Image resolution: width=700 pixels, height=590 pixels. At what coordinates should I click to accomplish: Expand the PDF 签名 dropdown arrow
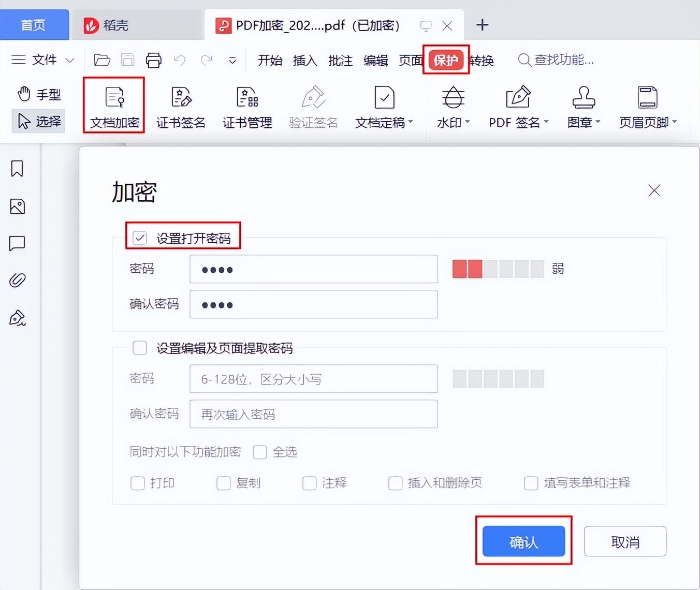coord(546,122)
